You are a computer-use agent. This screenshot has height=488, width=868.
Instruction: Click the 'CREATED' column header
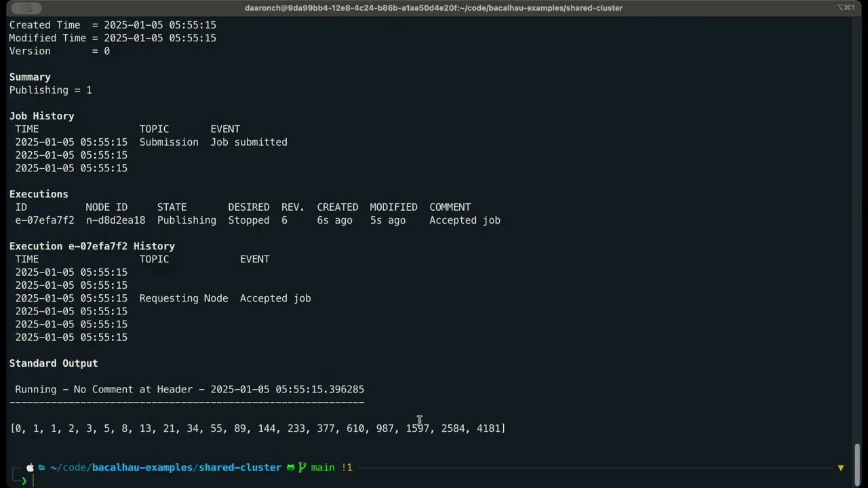tap(338, 207)
